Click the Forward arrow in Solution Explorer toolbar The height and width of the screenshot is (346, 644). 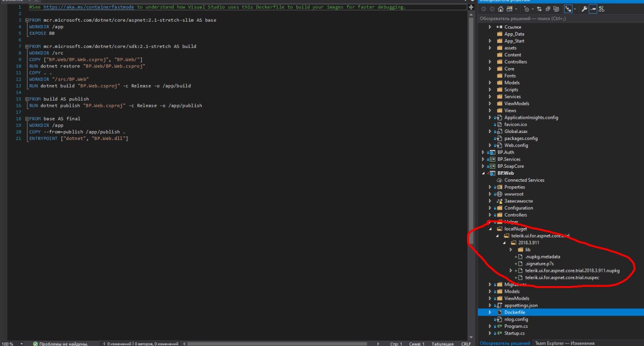[x=492, y=9]
